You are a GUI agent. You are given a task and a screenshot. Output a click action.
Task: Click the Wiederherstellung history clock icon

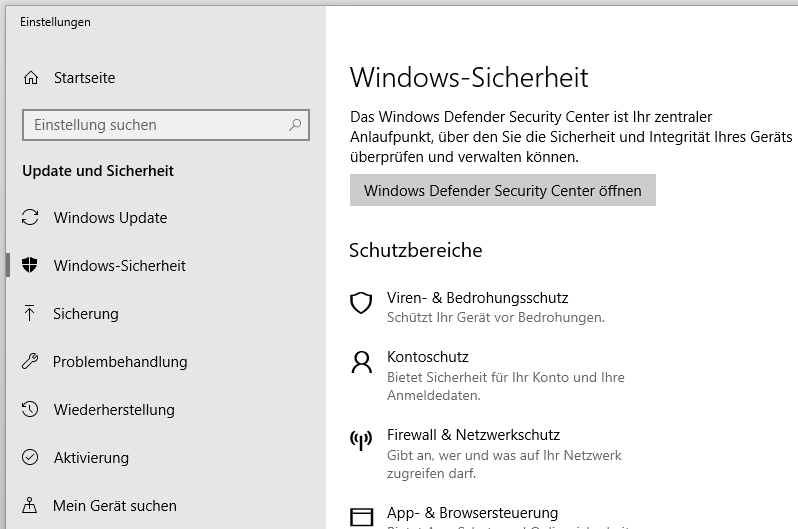coord(30,409)
